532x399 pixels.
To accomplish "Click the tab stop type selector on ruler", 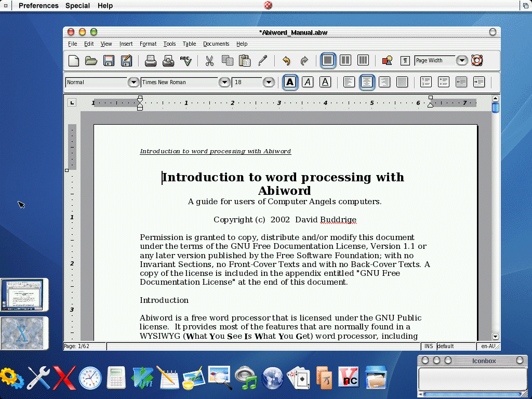I will click(72, 103).
